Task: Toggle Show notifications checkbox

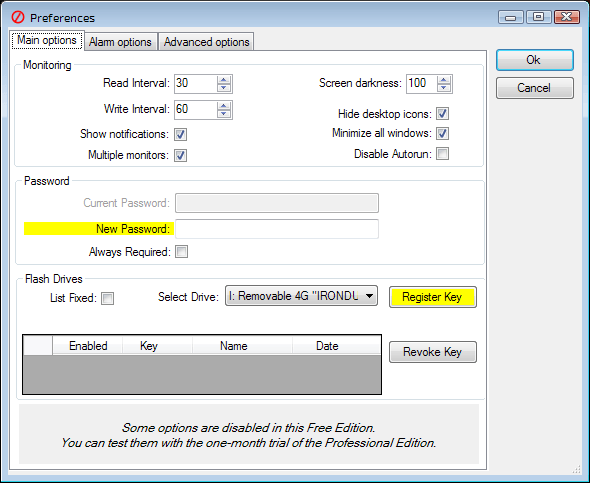Action: (180, 134)
